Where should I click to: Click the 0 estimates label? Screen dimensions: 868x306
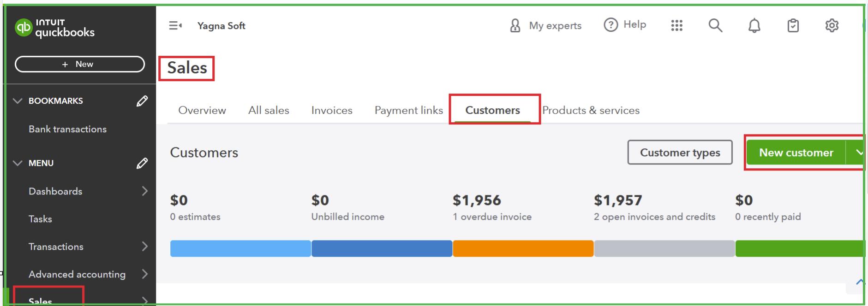point(195,217)
